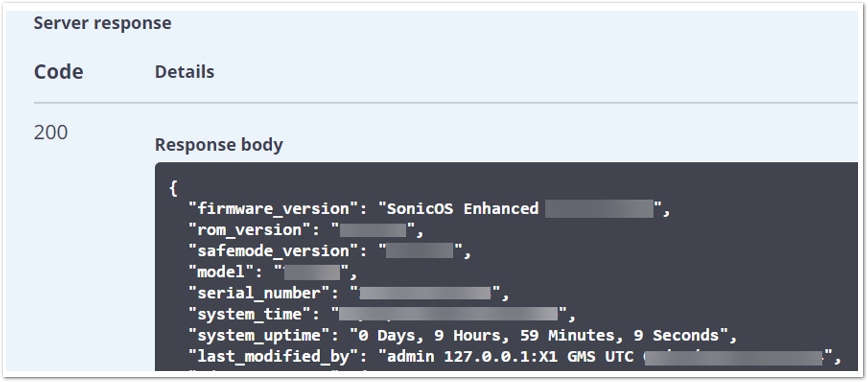Select the SonicOS Enhanced value text
The height and width of the screenshot is (382, 868).
pyautogui.click(x=462, y=209)
